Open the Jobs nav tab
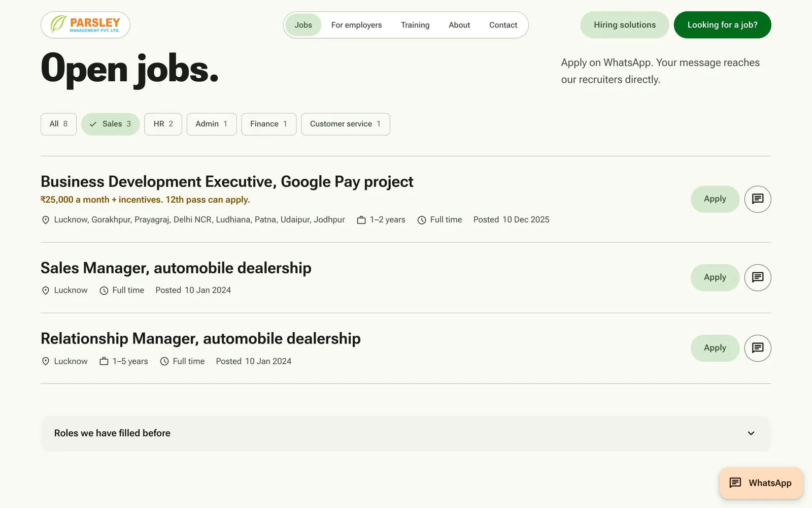This screenshot has width=812, height=508. tap(303, 25)
